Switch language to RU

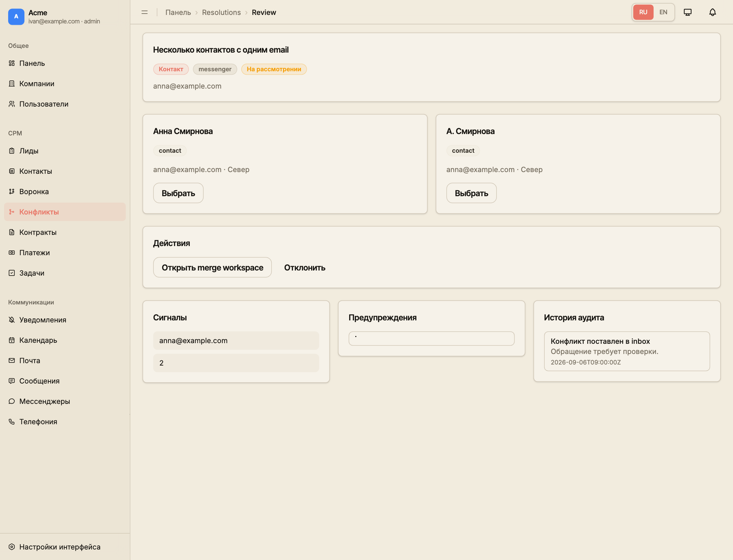[643, 12]
